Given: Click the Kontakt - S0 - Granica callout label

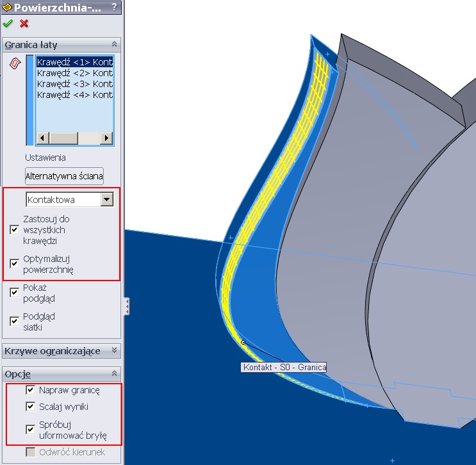Looking at the screenshot, I should point(284,367).
